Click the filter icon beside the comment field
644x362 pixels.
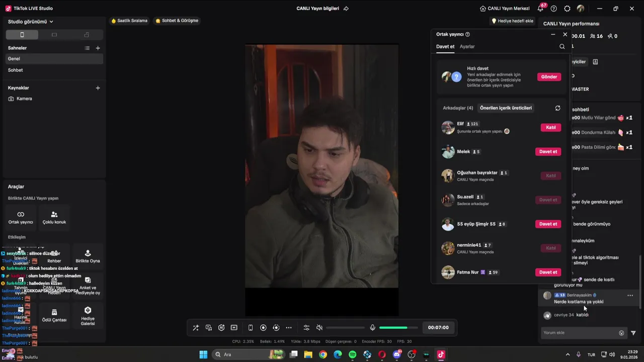pyautogui.click(x=633, y=333)
